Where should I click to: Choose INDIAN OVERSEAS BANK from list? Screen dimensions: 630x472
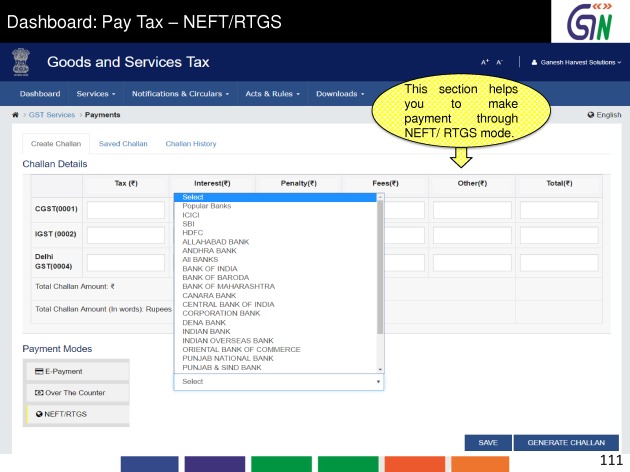coord(276,341)
